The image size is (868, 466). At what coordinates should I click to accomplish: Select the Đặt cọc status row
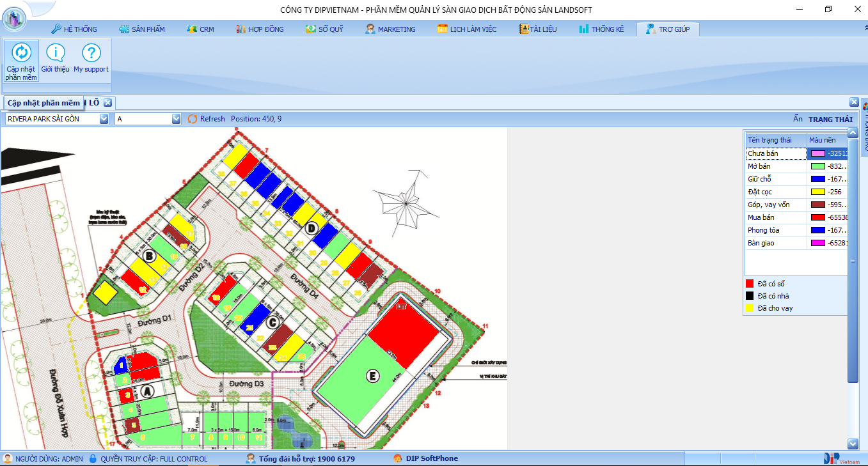pyautogui.click(x=796, y=192)
